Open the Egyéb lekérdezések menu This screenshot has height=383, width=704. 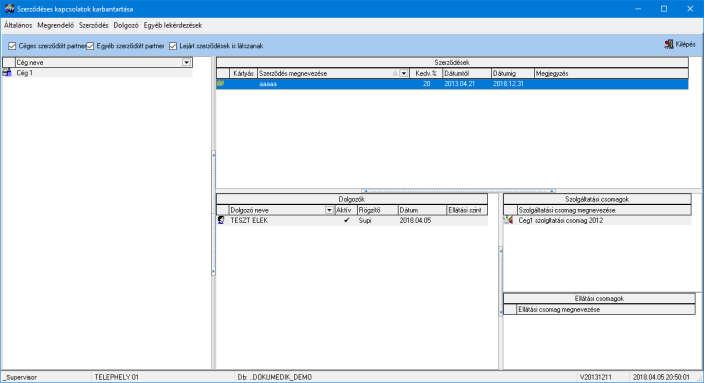172,26
